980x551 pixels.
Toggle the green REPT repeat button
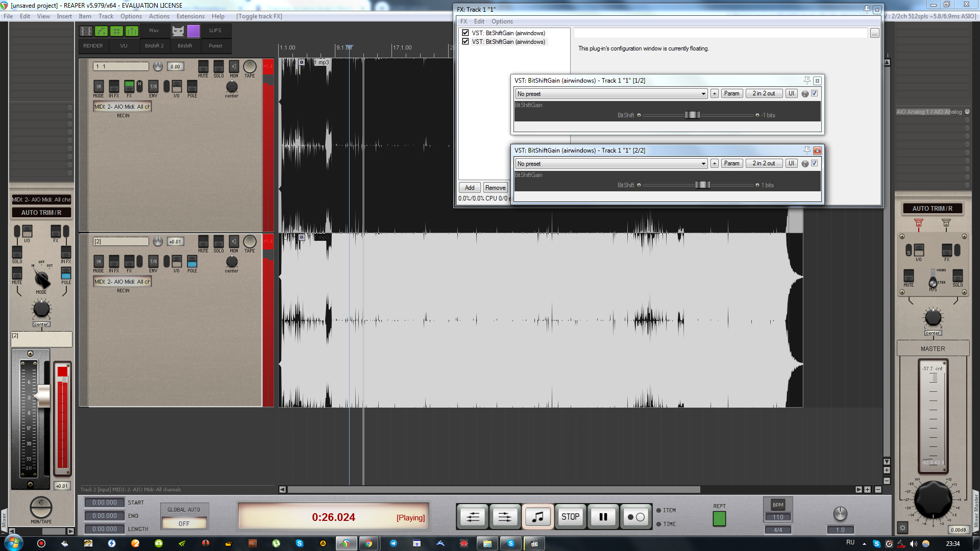[x=719, y=519]
